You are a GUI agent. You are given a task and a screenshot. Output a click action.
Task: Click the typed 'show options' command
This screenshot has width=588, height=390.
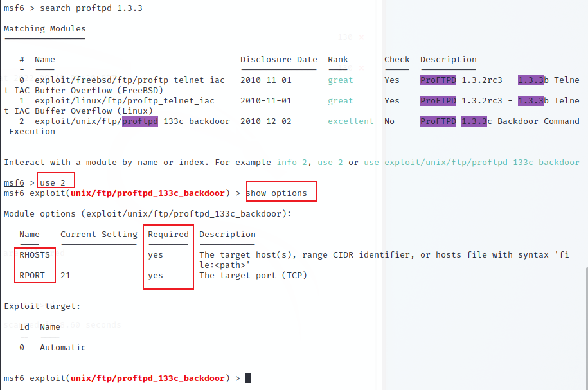pyautogui.click(x=276, y=193)
